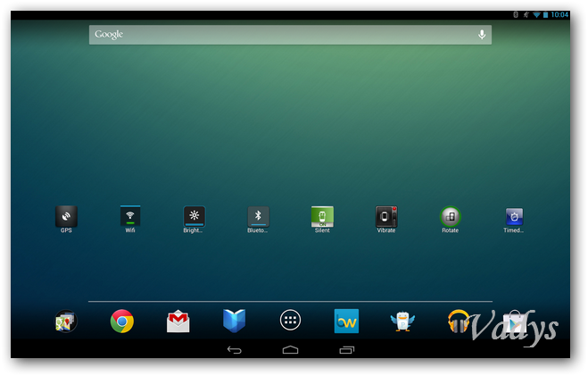Toggle the GPS widget
588x376 pixels.
tap(66, 216)
